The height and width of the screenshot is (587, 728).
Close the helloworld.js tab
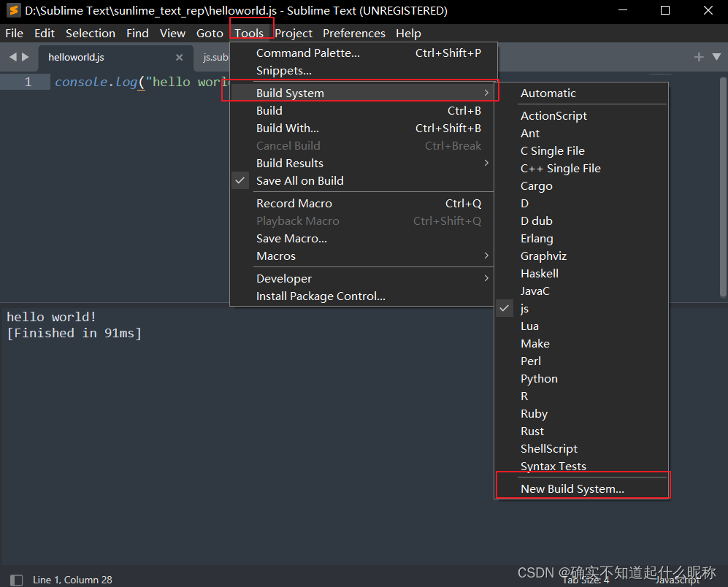click(179, 57)
